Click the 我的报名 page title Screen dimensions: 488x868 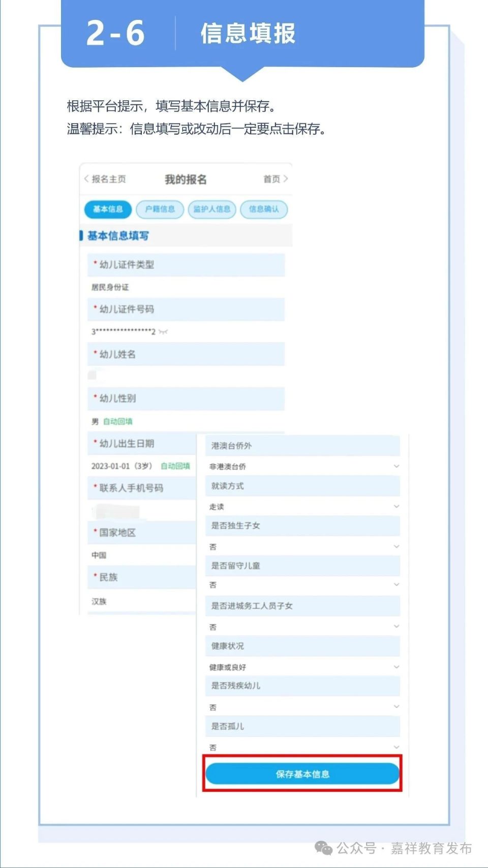tap(186, 179)
